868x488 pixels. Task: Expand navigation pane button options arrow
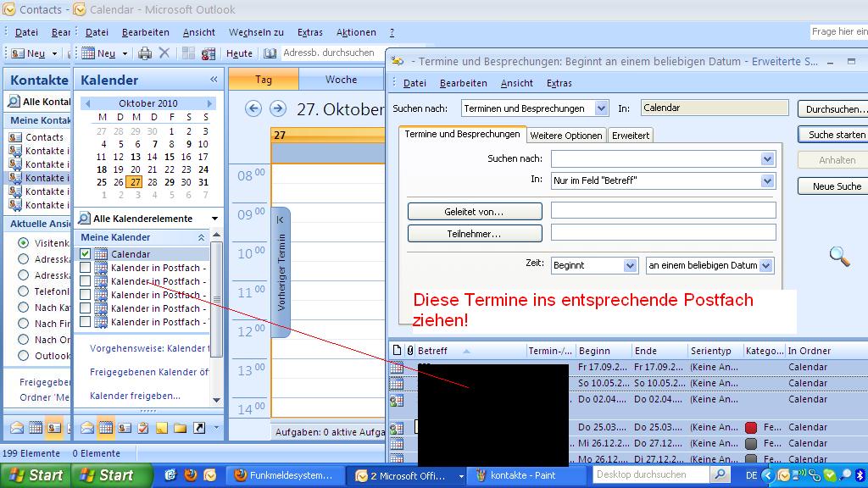(x=216, y=427)
